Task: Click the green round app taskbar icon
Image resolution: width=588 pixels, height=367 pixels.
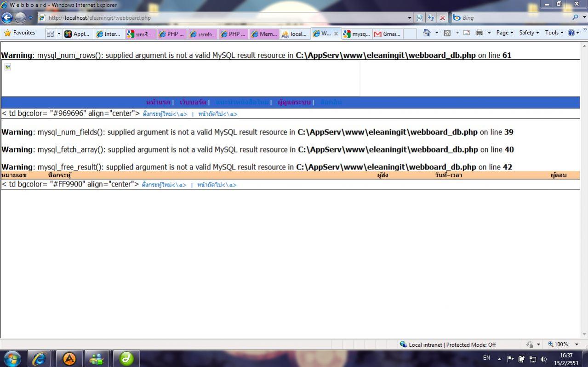Action: coord(126,358)
